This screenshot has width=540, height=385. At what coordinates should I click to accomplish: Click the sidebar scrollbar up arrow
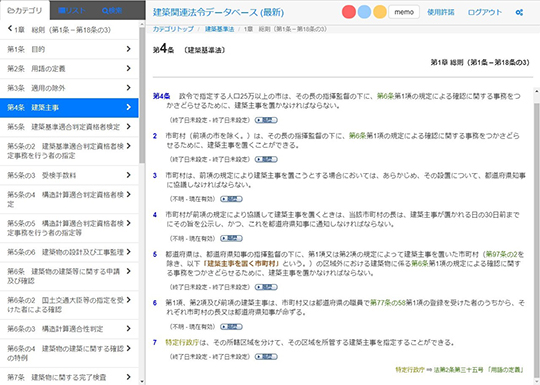click(x=142, y=24)
